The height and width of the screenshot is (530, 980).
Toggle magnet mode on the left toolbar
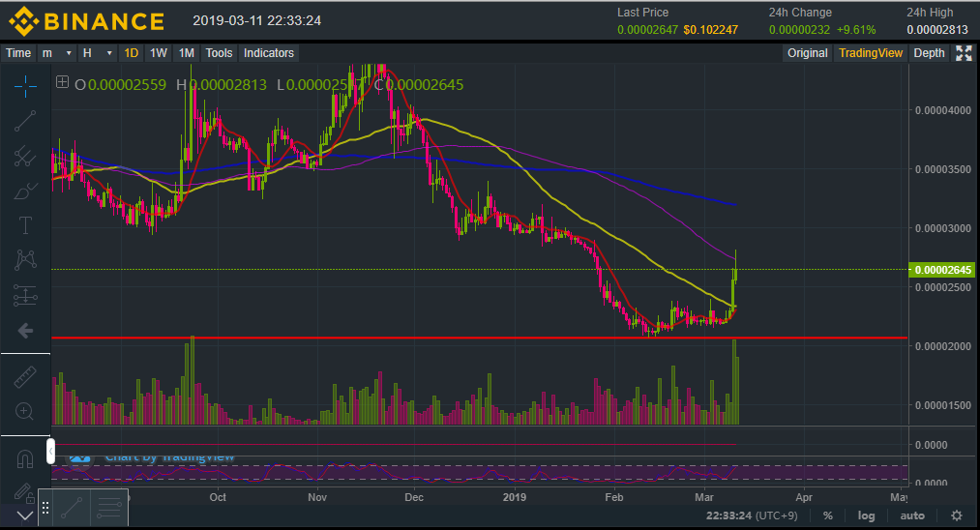tap(25, 457)
